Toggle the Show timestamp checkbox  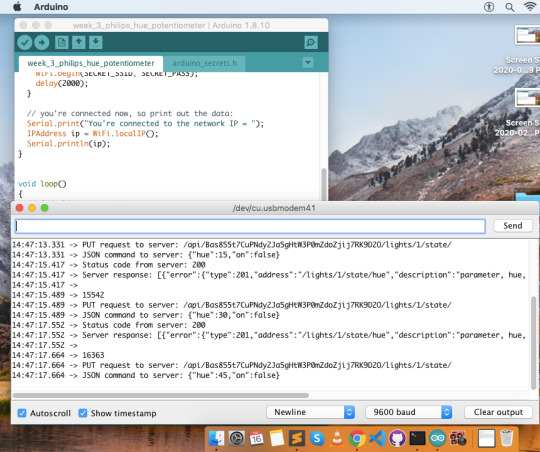tap(83, 413)
